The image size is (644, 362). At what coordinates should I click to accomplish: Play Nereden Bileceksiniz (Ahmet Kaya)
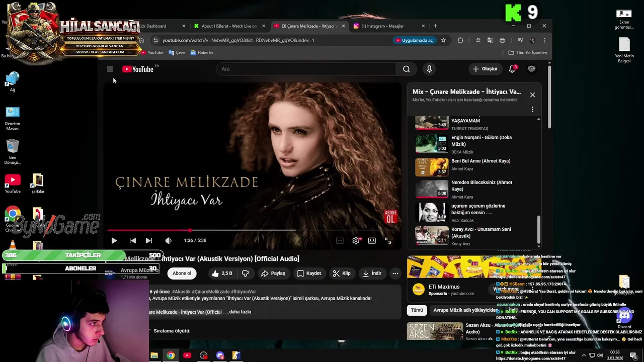click(475, 189)
